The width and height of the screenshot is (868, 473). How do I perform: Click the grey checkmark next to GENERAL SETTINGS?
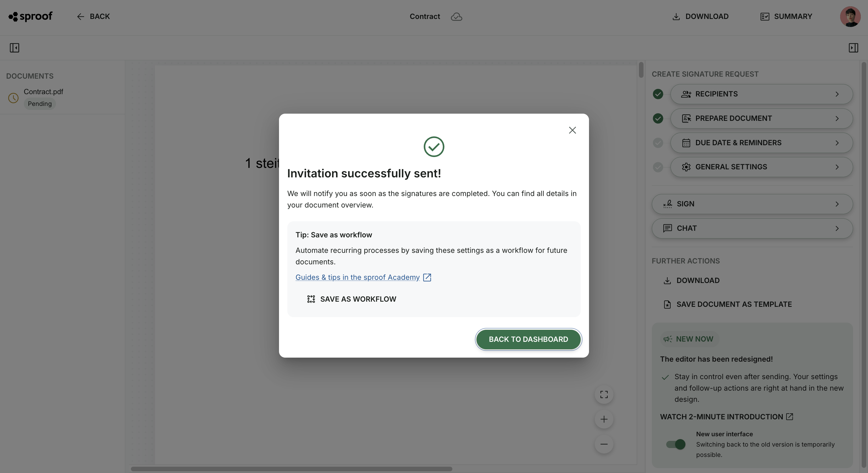(x=658, y=167)
